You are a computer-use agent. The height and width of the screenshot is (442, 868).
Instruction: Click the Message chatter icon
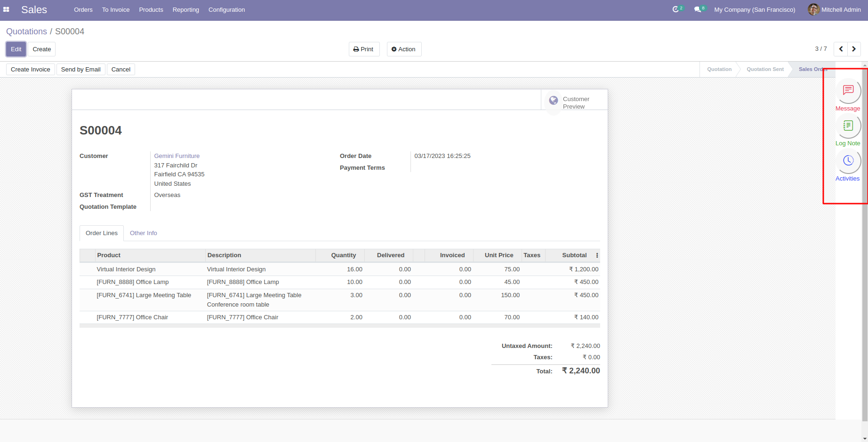click(x=848, y=90)
